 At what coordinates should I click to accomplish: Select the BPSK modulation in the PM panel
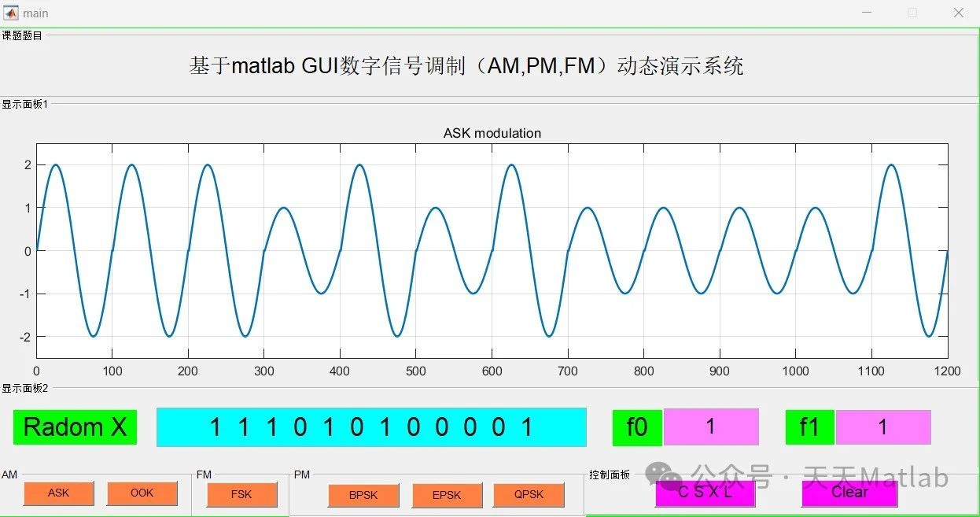(x=363, y=496)
